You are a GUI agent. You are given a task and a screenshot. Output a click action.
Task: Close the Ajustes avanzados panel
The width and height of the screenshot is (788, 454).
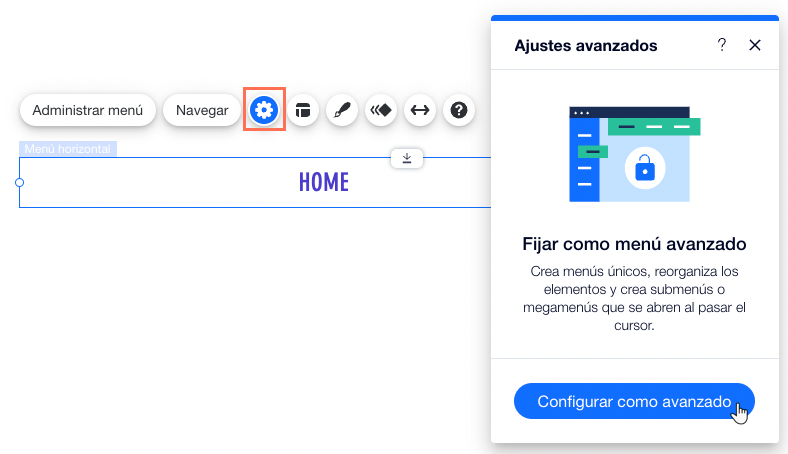pos(755,45)
